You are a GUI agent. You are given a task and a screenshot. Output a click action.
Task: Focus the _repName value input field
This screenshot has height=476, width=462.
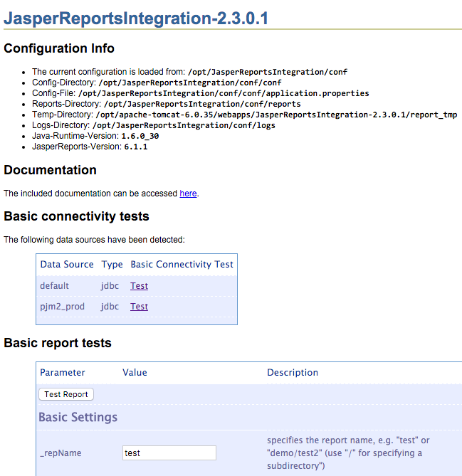pyautogui.click(x=169, y=453)
